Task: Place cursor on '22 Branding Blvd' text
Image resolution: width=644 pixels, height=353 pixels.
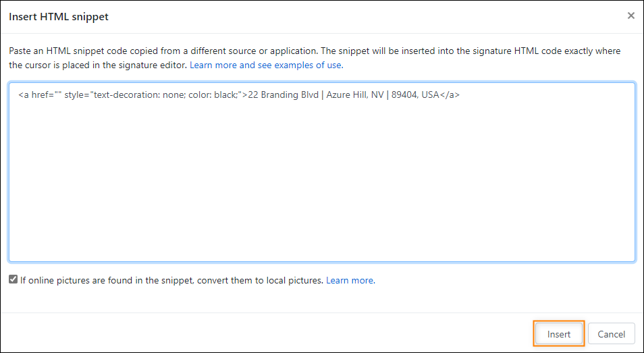Action: (282, 95)
